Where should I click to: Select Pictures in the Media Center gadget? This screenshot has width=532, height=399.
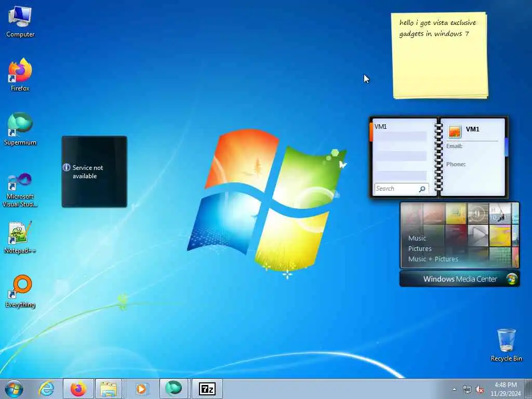click(x=420, y=249)
